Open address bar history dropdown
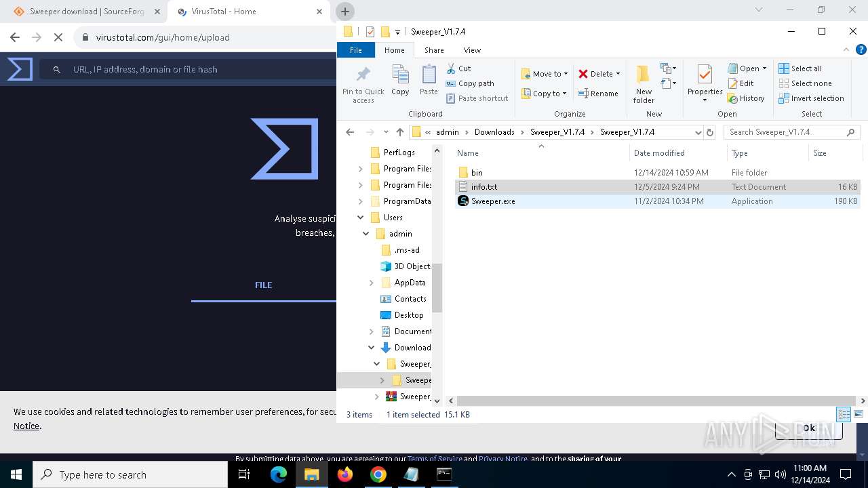Screen dimensions: 868x488 click(698, 132)
